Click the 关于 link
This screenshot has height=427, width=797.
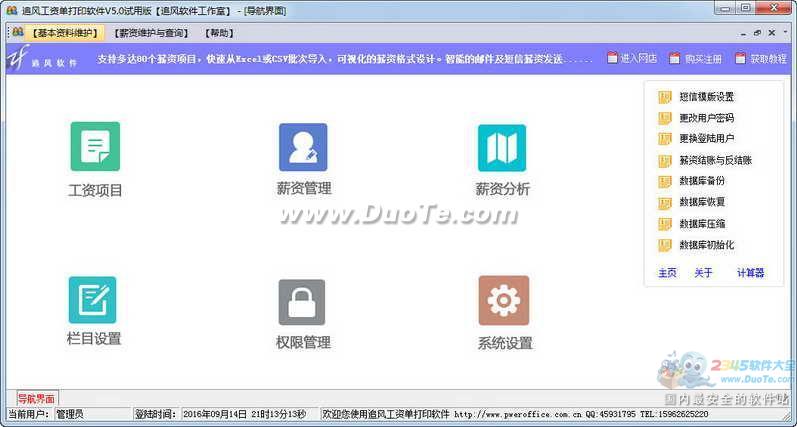click(703, 273)
